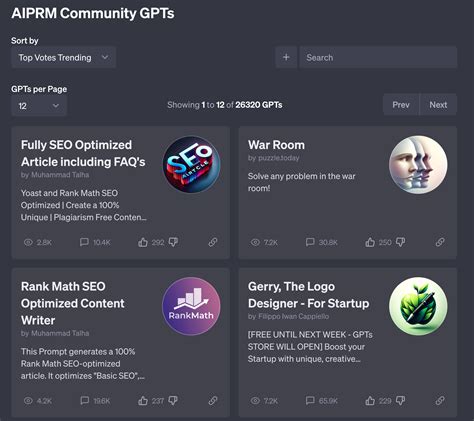Copy link for Gerry, The Logo Designer
The image size is (474, 421).
(440, 400)
